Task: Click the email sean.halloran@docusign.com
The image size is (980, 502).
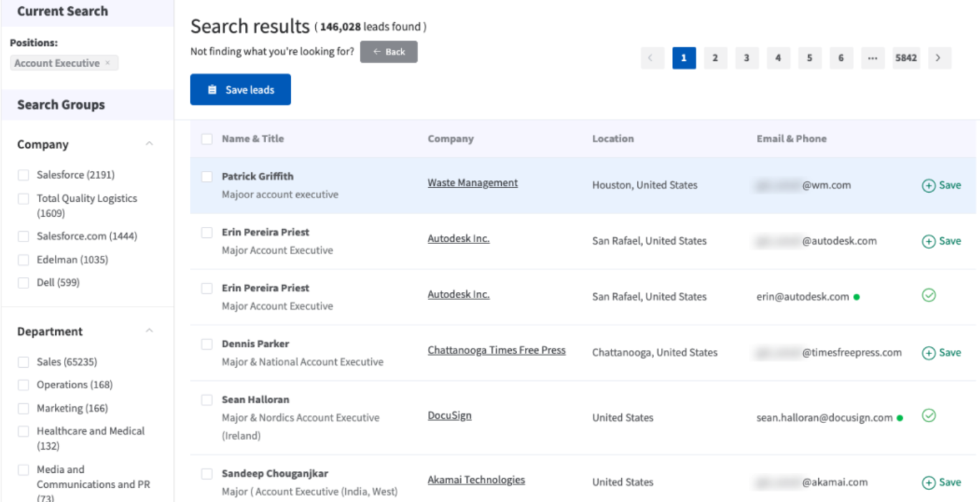Action: pyautogui.click(x=824, y=418)
